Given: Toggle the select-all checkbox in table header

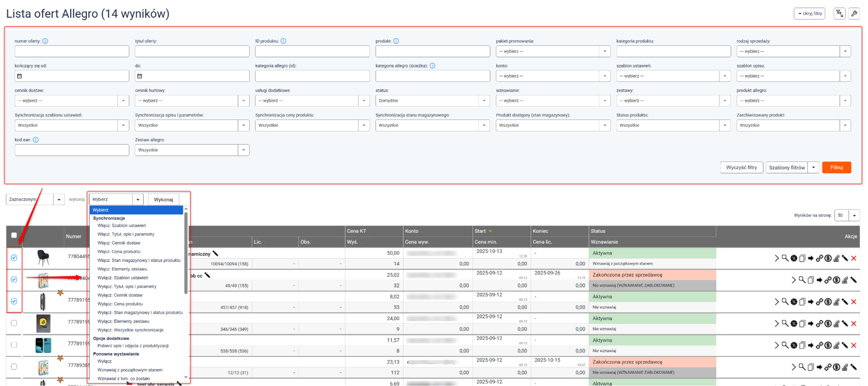Looking at the screenshot, I should tap(14, 235).
